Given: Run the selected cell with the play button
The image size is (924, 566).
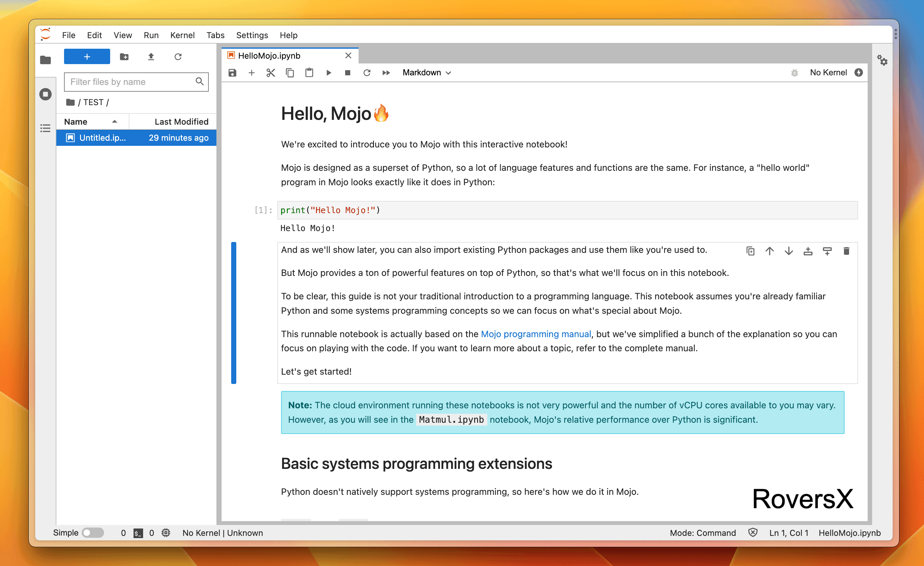Looking at the screenshot, I should click(x=328, y=72).
